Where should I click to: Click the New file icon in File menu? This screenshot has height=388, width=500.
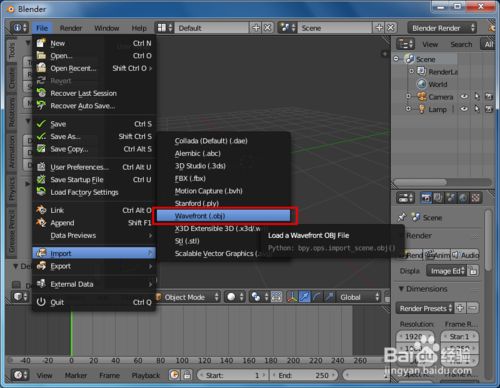(x=41, y=43)
